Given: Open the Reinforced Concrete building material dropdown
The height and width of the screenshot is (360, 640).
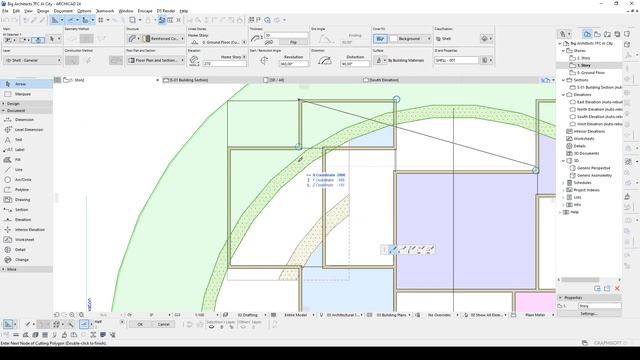Looking at the screenshot, I should click(x=164, y=38).
